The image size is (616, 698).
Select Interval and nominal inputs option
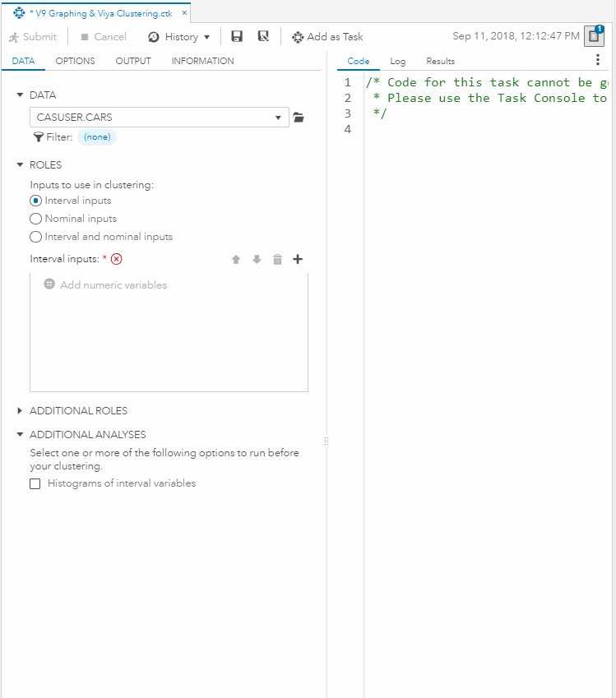pyautogui.click(x=35, y=237)
